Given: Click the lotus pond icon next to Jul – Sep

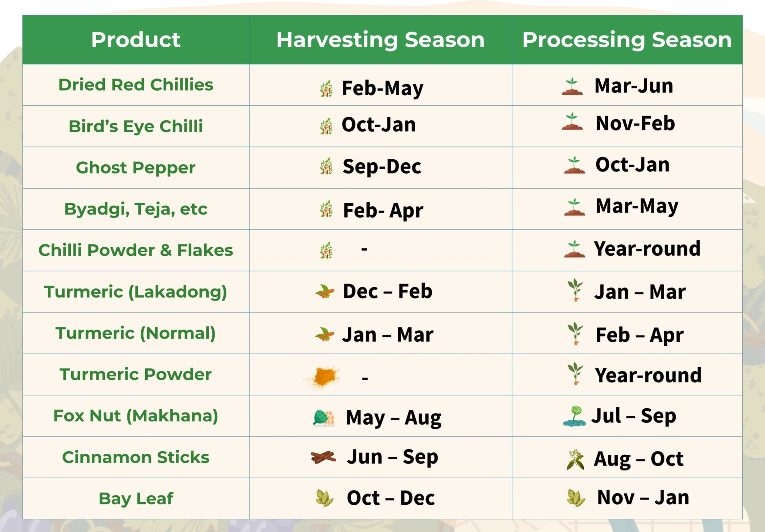Looking at the screenshot, I should [x=575, y=416].
